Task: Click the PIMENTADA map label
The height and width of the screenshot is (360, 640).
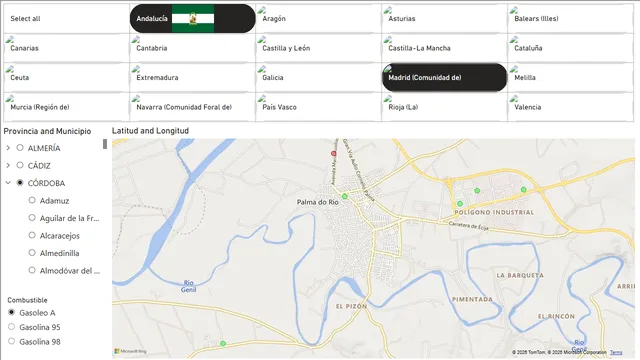Action: [472, 299]
